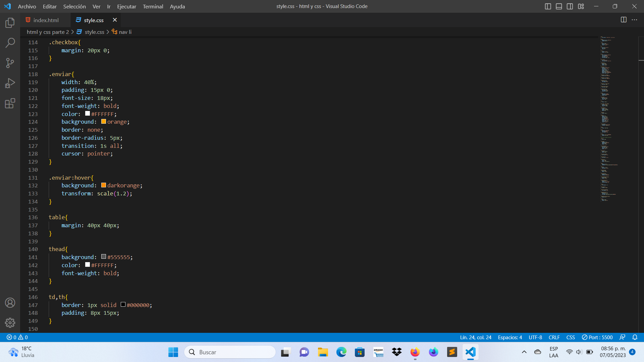This screenshot has width=644, height=362.
Task: Click line number 131 in the gutter
Action: tap(33, 178)
